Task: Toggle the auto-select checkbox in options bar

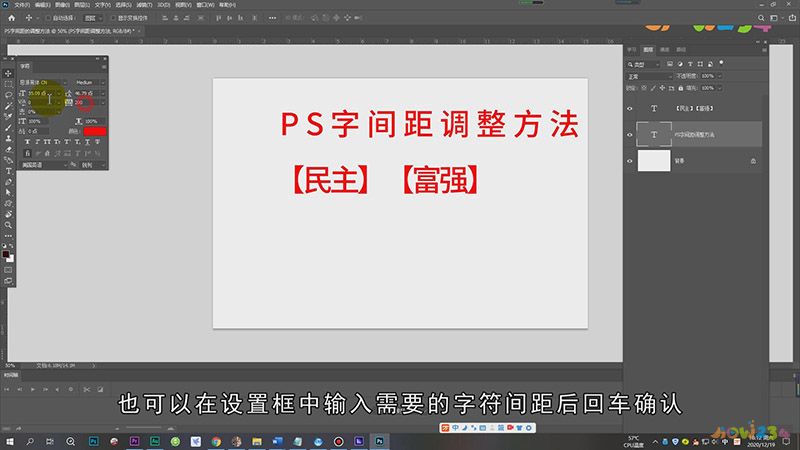Action: click(x=48, y=18)
